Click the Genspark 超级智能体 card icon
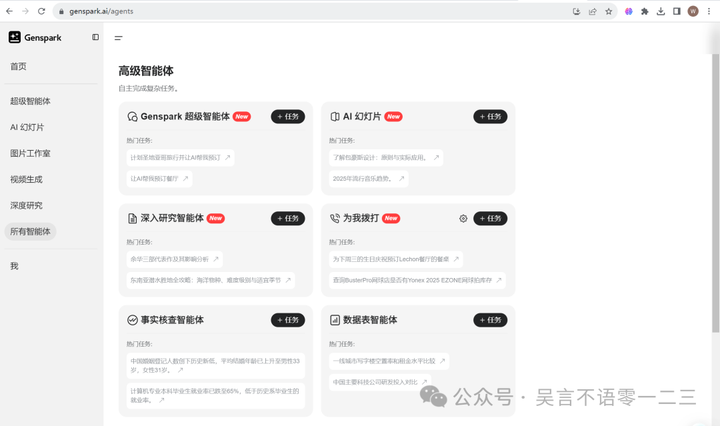Screen dimensions: 720x426 point(132,117)
